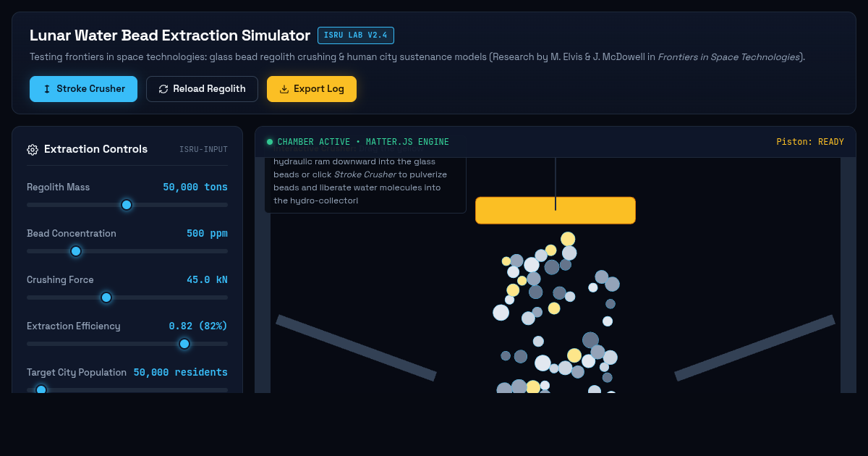Click the right angled funnel ramp

point(754,347)
